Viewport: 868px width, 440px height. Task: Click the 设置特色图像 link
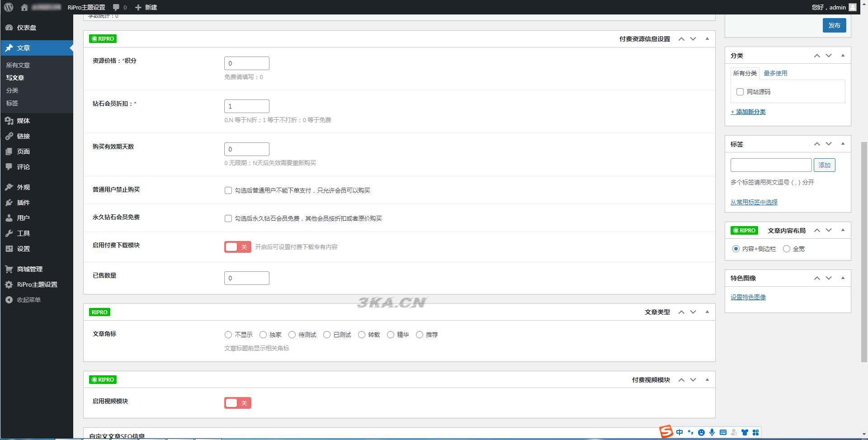[748, 297]
